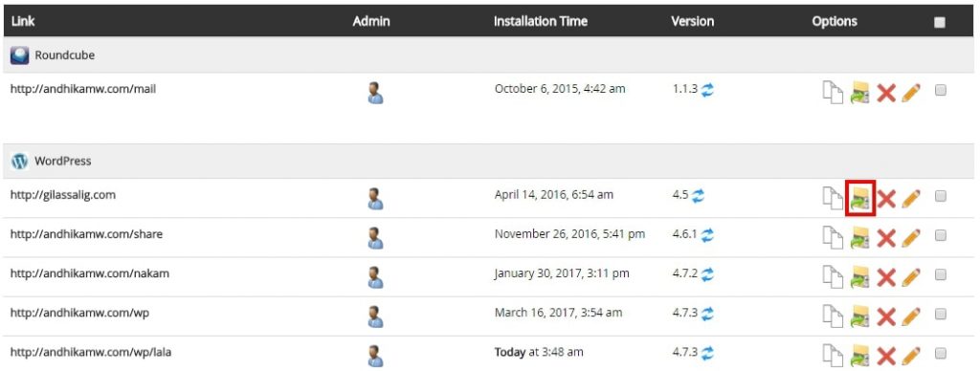Screen dimensions: 980x371
Task: Tick the checkbox for gilassalig.com row
Action: (941, 196)
